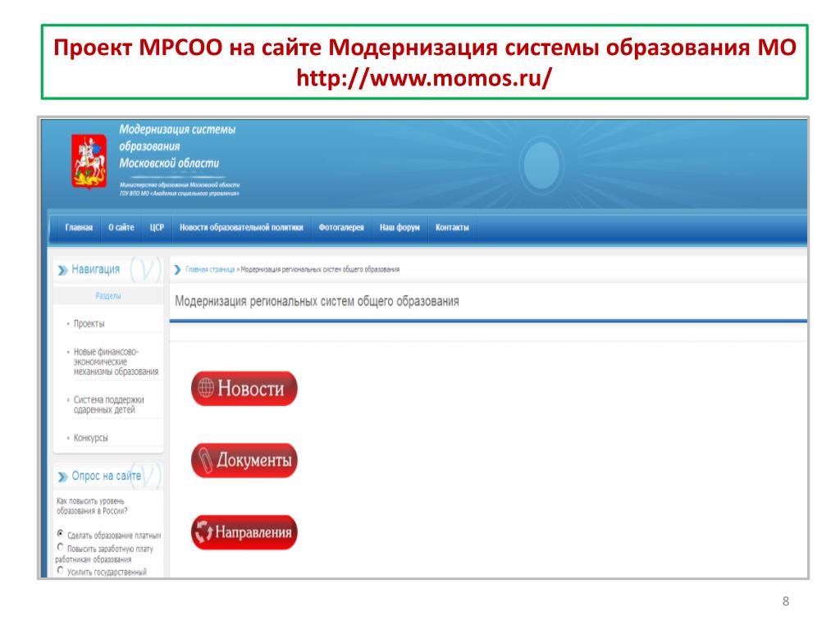Click the Moscow region coat of arms logo
Viewport: 840px width, 630px height.
click(89, 162)
